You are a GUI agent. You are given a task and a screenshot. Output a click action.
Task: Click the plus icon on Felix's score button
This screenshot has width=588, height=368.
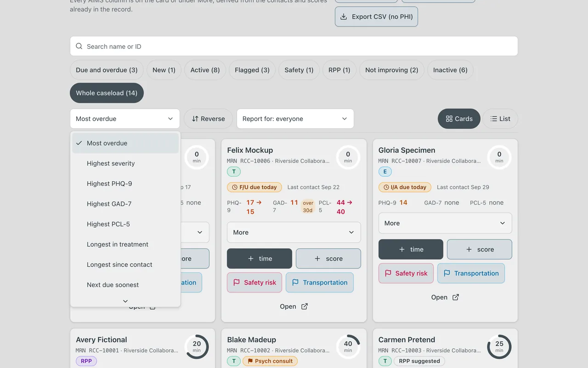click(317, 259)
